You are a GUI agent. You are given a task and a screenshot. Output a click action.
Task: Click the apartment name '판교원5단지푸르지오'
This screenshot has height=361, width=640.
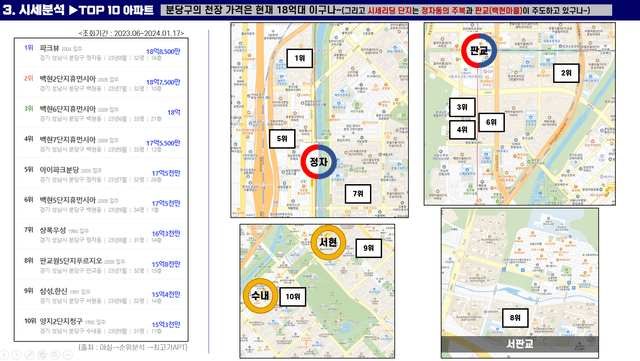(x=71, y=261)
